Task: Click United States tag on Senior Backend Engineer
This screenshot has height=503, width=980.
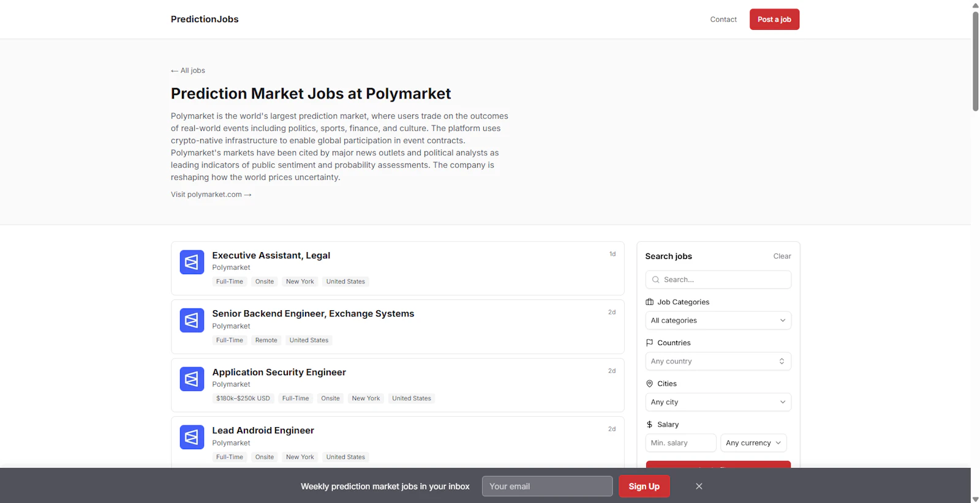Action: 309,340
